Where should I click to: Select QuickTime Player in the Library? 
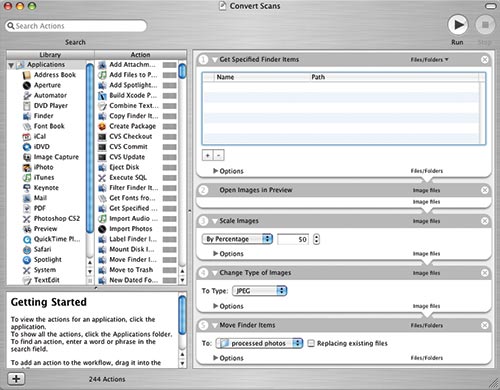57,239
